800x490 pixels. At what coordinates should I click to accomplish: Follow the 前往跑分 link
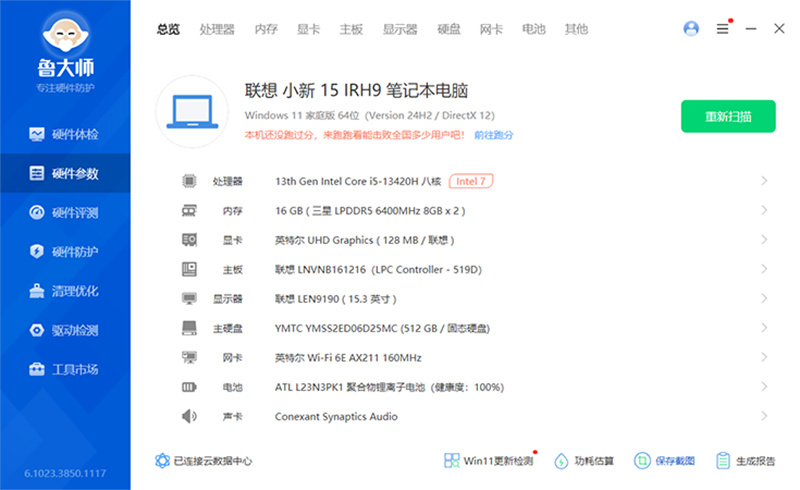pyautogui.click(x=494, y=135)
